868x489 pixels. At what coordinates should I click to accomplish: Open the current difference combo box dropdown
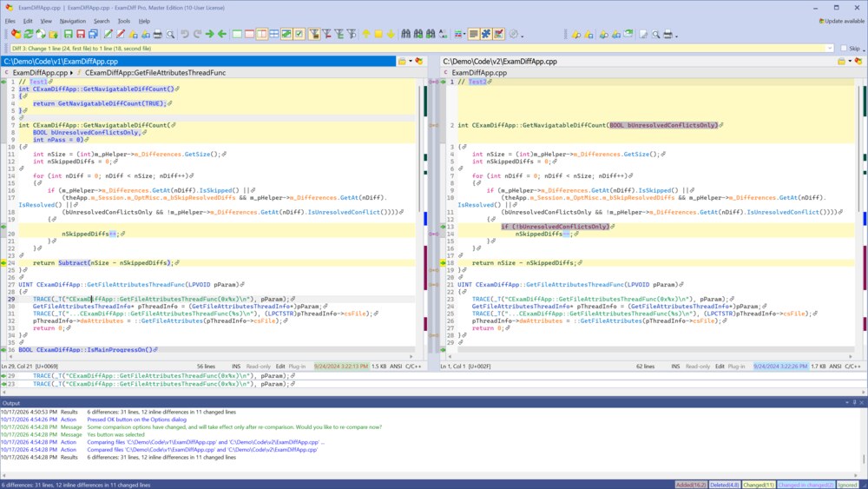(x=829, y=48)
